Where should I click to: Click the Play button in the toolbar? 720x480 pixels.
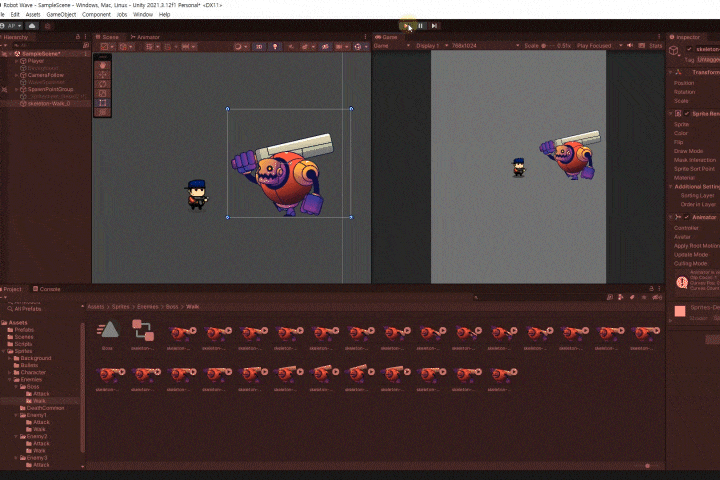406,26
